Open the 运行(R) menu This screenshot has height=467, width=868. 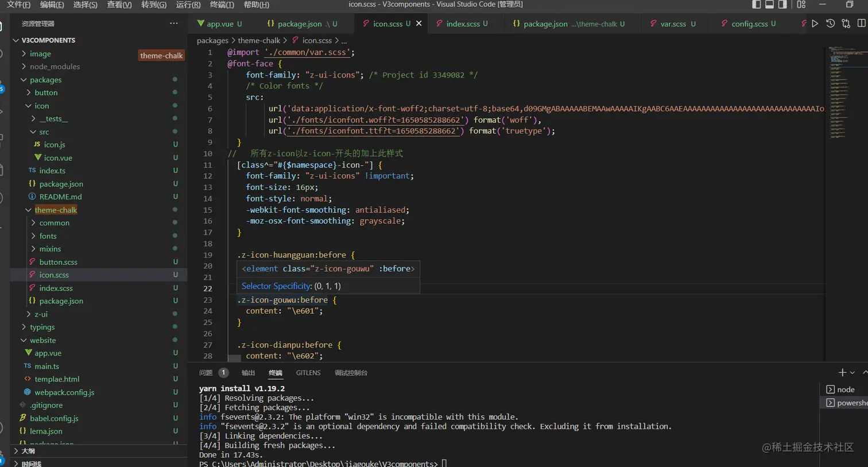[188, 5]
